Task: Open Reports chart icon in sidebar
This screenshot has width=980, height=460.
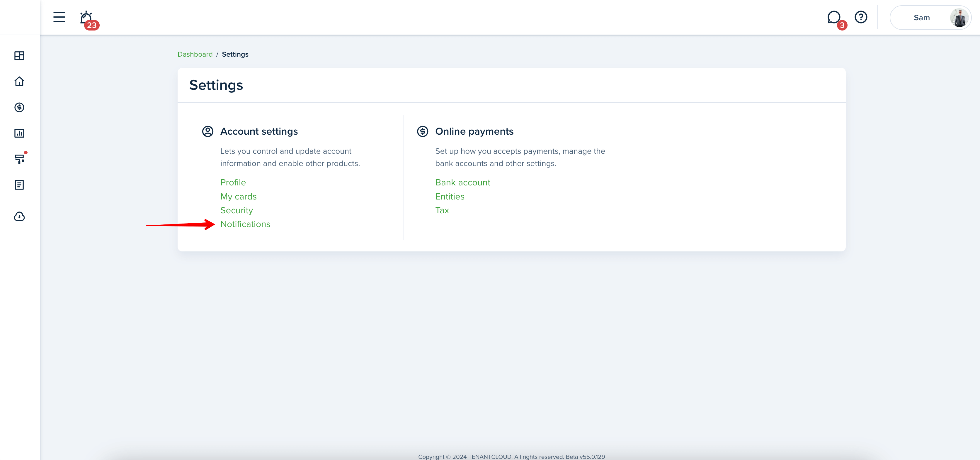Action: [19, 133]
